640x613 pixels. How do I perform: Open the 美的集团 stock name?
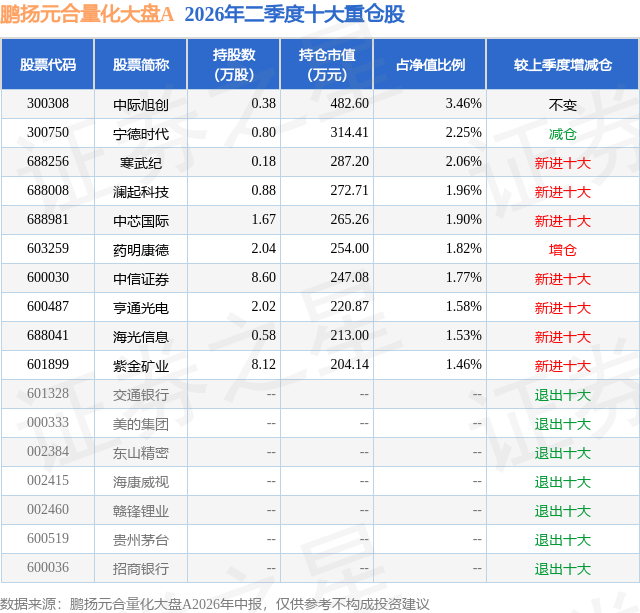pos(141,423)
